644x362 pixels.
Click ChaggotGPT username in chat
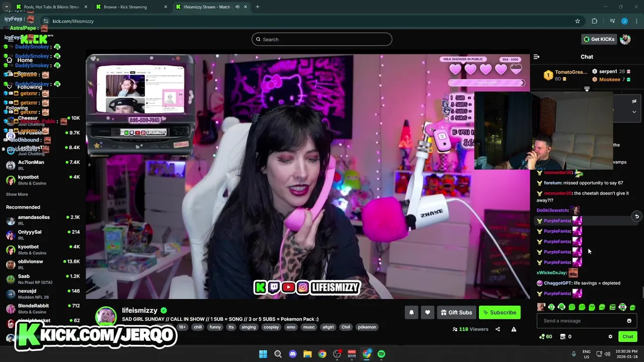click(x=556, y=283)
